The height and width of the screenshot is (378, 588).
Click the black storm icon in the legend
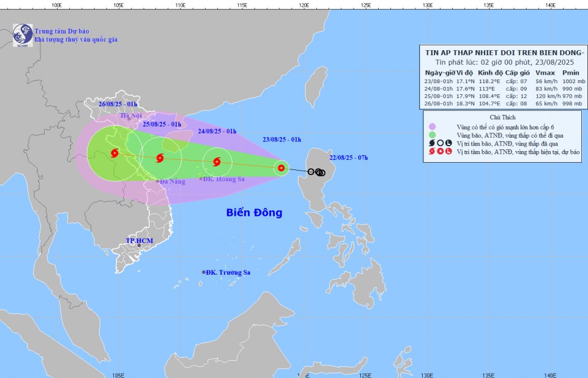pos(432,143)
